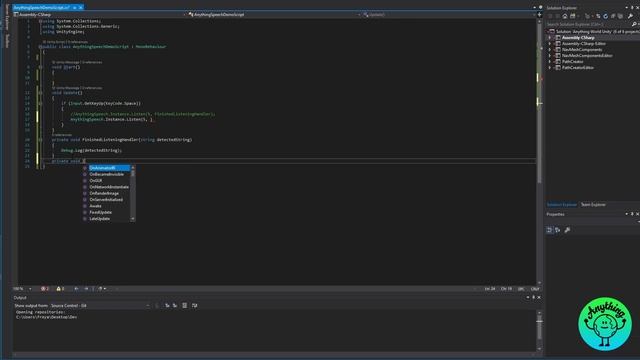Viewport: 640px width, 360px height.
Task: Collapse the FinishedListeningHandler method fold marker
Action: tap(40, 140)
